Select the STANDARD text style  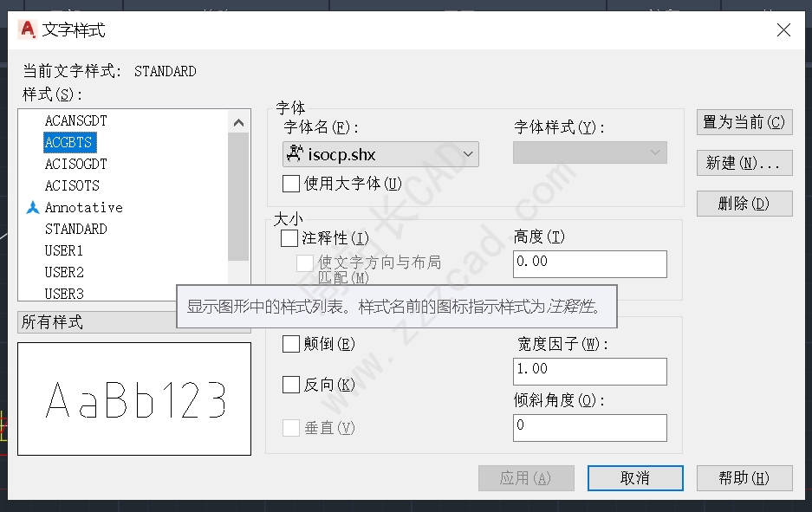75,229
